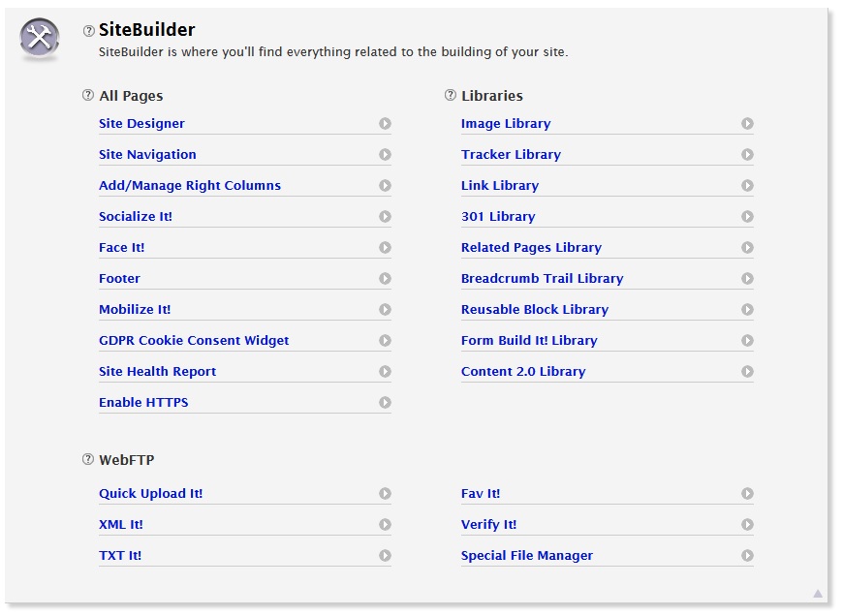Click the help icon next to Libraries
Image resolution: width=843 pixels, height=616 pixels.
coord(451,96)
